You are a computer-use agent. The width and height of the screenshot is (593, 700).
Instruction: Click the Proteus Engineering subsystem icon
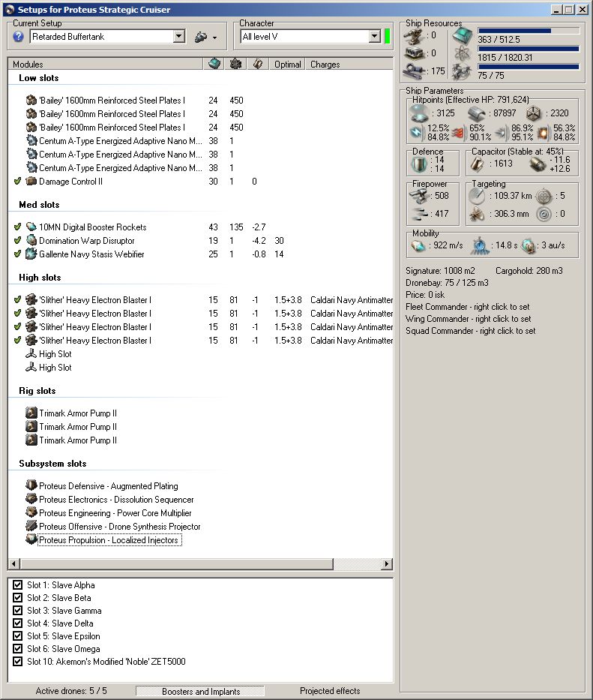click(31, 512)
